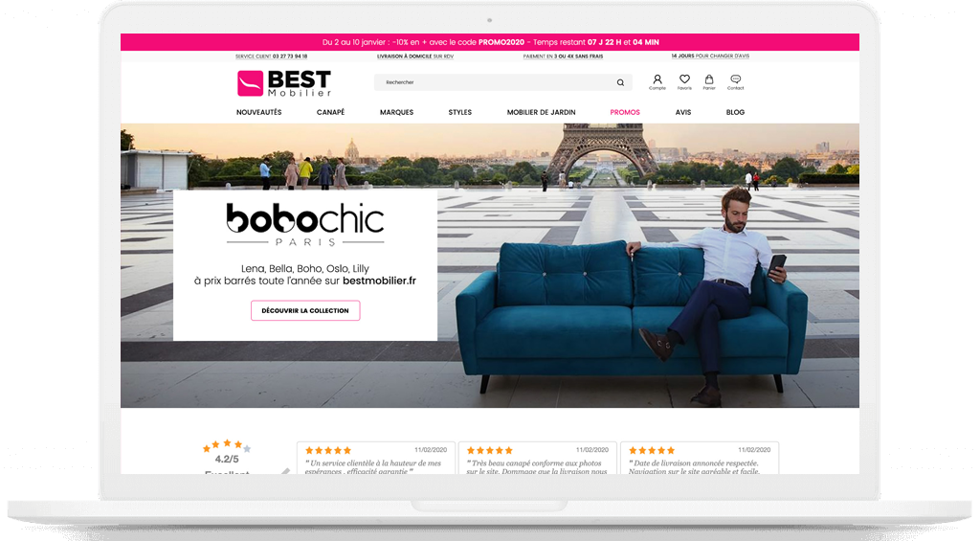Open the Styles menu
This screenshot has width=980, height=541.
460,113
